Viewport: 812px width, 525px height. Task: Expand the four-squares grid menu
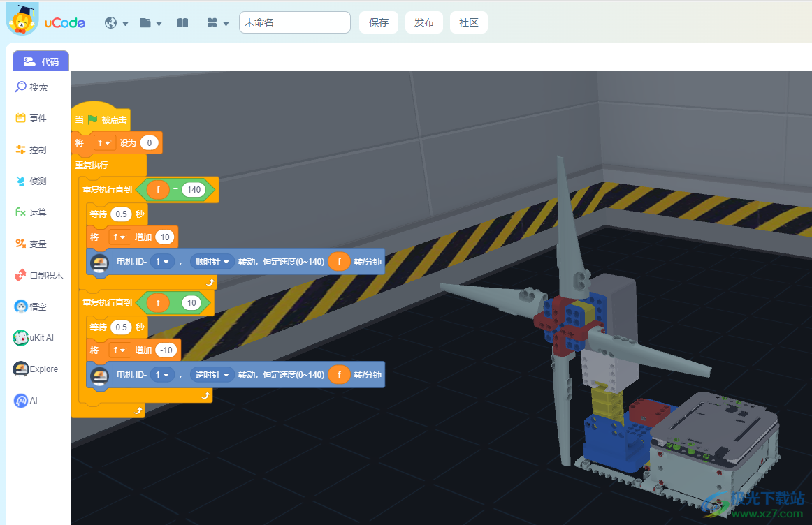click(218, 23)
